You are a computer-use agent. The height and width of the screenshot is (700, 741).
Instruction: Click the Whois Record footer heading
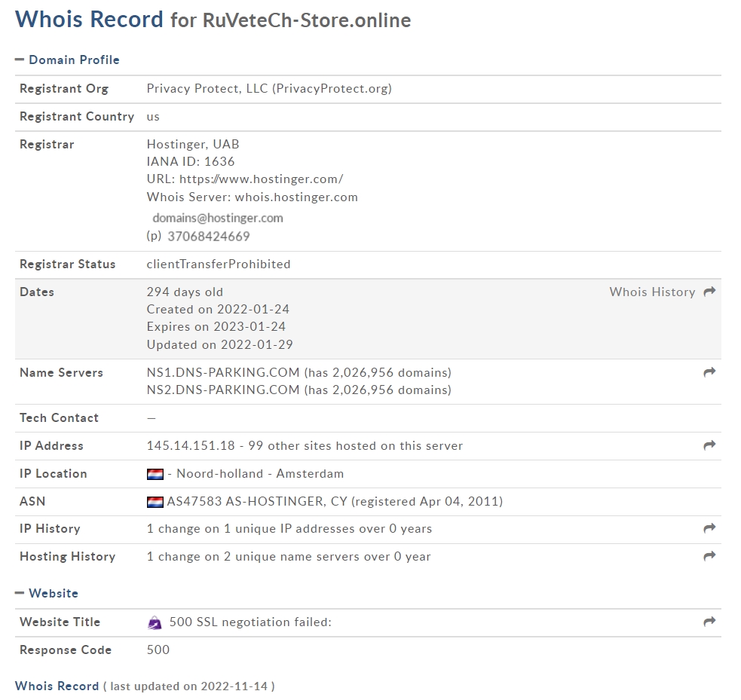(x=57, y=686)
